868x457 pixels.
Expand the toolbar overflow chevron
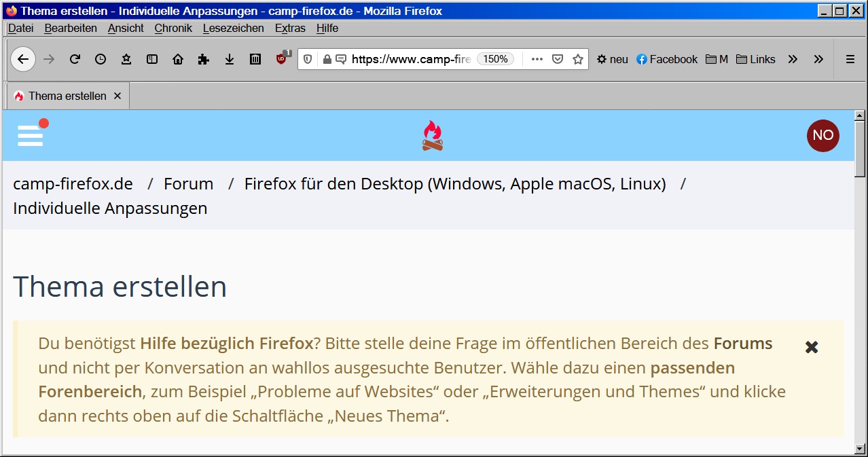pos(818,59)
